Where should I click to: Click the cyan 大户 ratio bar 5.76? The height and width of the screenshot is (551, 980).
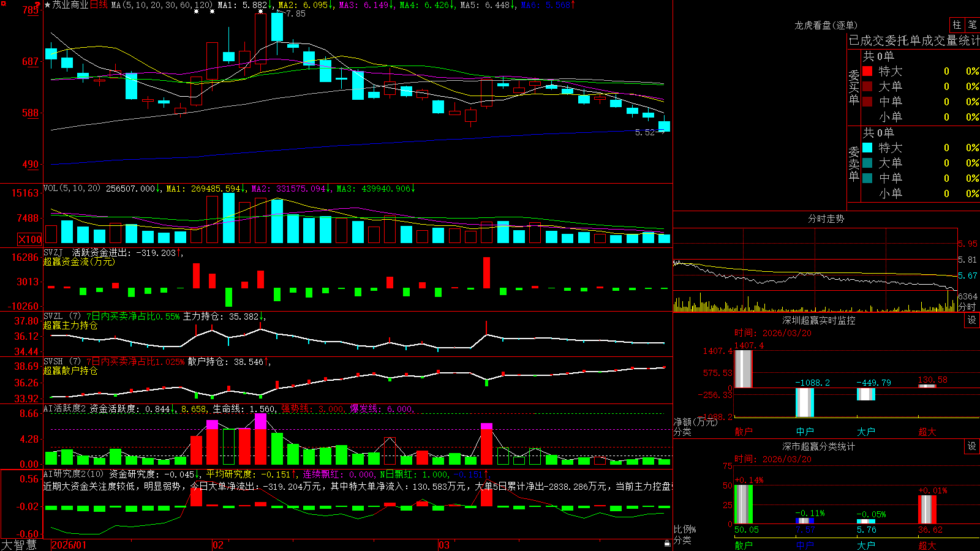pyautogui.click(x=866, y=522)
